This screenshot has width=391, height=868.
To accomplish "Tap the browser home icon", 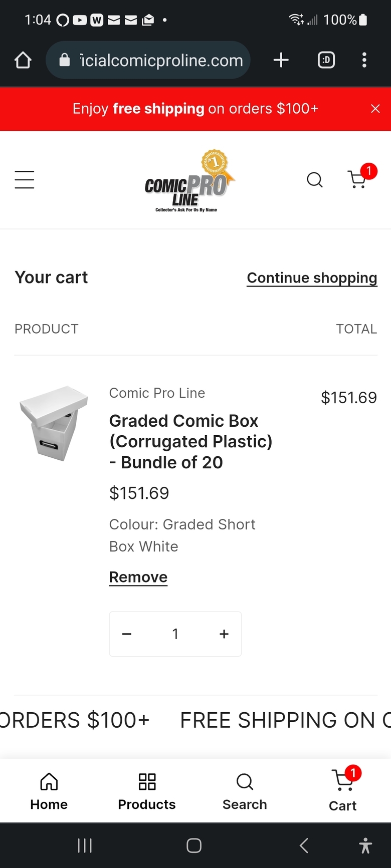I will pyautogui.click(x=23, y=61).
